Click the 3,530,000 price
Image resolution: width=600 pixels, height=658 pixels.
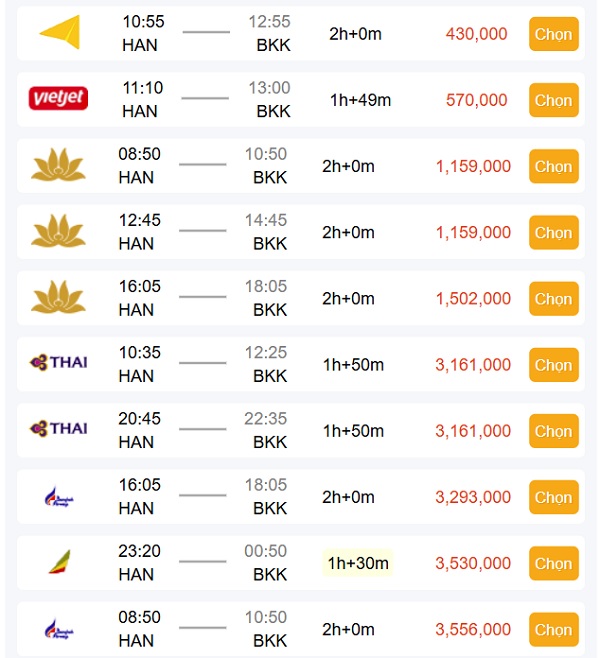pyautogui.click(x=473, y=563)
